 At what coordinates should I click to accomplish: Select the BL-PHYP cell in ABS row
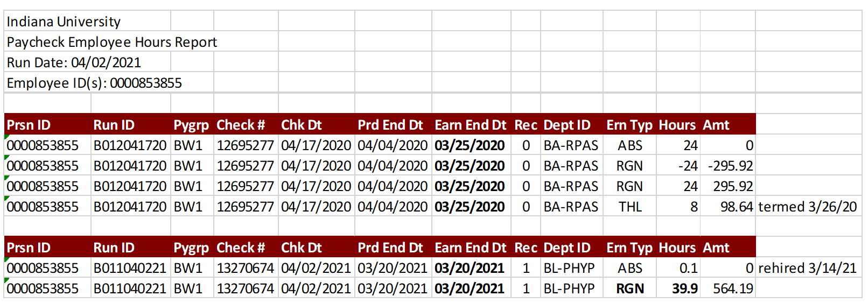click(571, 268)
